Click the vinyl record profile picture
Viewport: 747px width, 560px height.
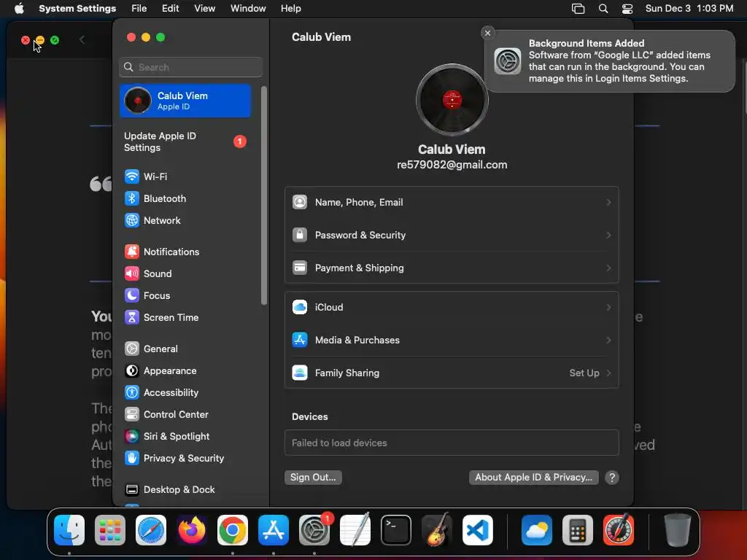click(x=452, y=100)
